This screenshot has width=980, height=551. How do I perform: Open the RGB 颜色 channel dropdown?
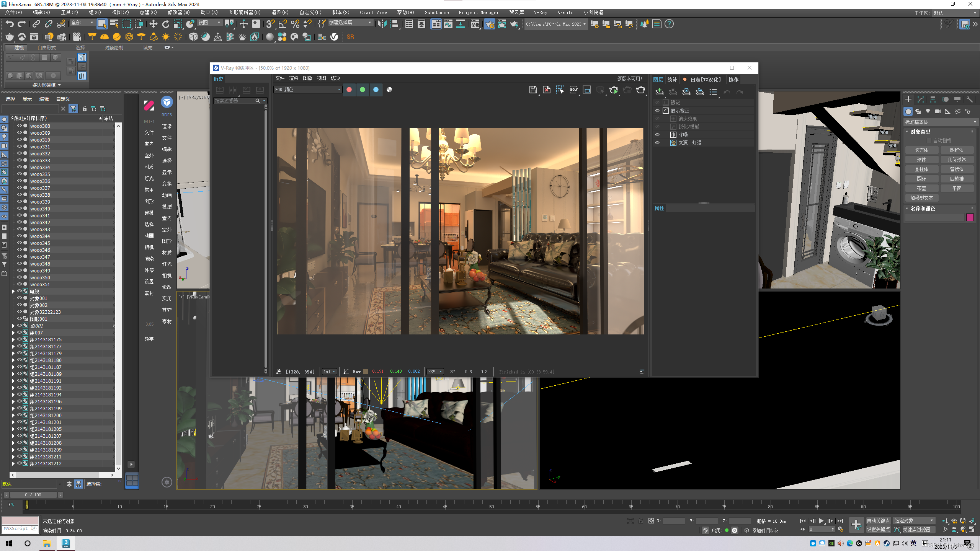[x=307, y=90]
